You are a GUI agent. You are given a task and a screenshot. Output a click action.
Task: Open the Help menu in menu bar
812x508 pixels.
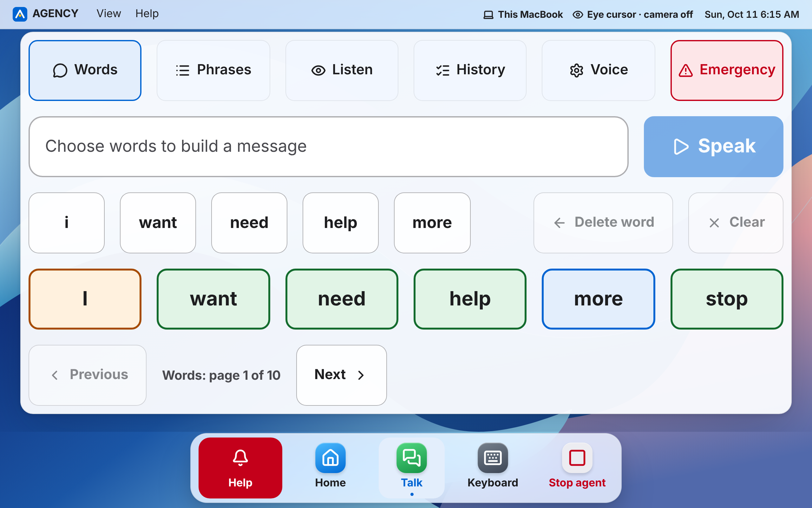click(x=147, y=14)
